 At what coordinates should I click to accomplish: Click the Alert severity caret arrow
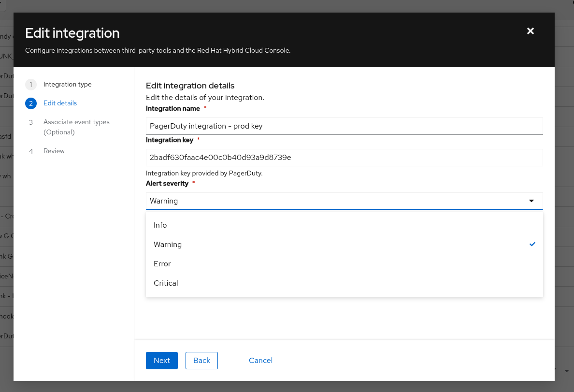point(531,201)
